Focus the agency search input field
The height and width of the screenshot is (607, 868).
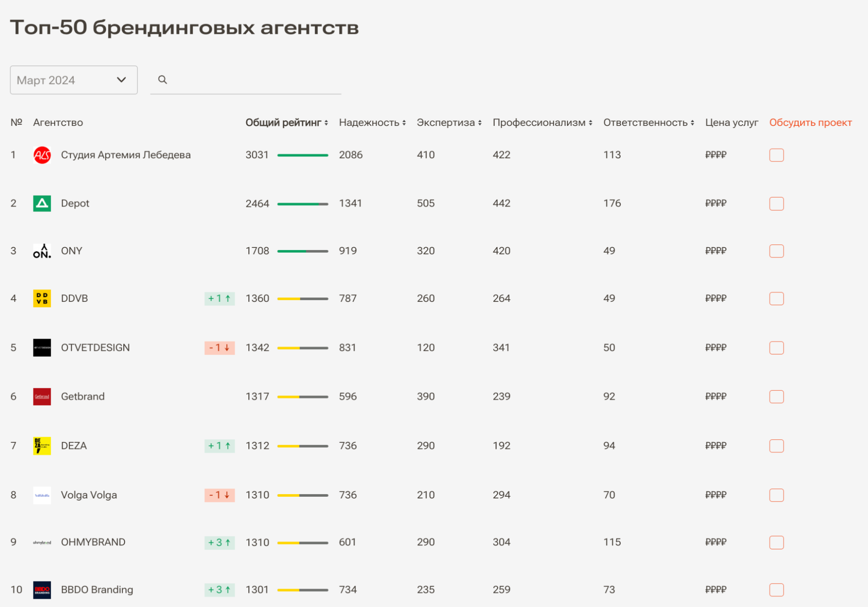click(x=246, y=80)
